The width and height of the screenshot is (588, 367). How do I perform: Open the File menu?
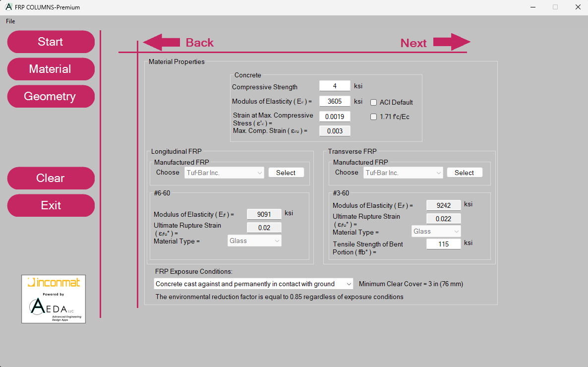pos(10,21)
